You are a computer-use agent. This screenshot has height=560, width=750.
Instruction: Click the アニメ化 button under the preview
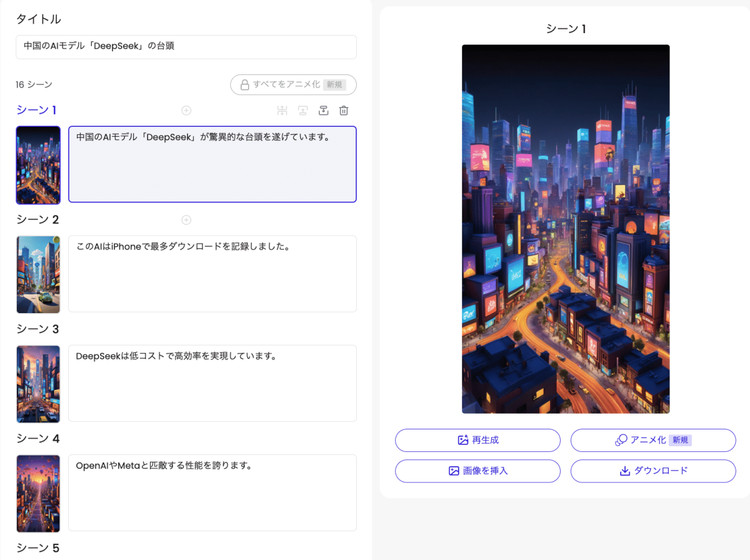[653, 440]
